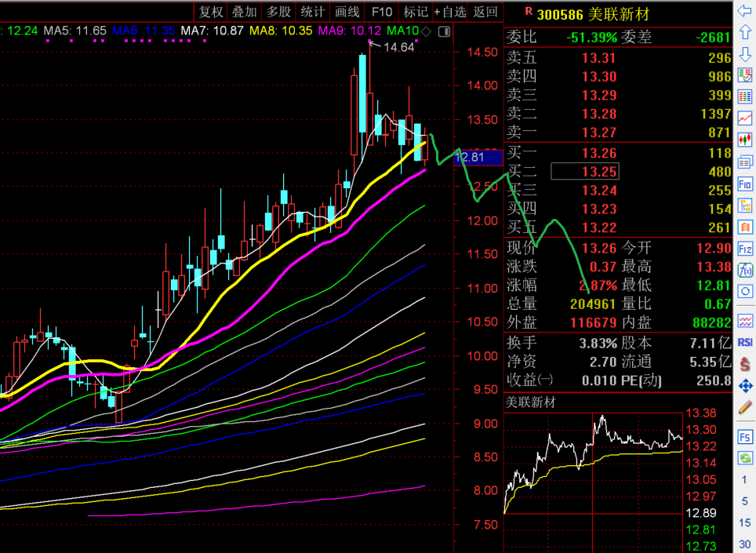The height and width of the screenshot is (553, 756).
Task: Click the orange 自 self-select icon
Action: tap(745, 227)
